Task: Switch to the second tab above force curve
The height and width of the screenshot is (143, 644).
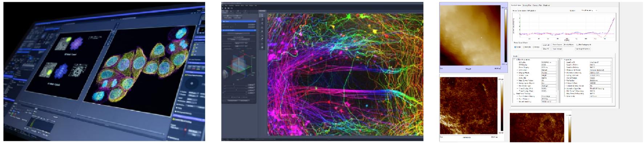Action: [527, 5]
